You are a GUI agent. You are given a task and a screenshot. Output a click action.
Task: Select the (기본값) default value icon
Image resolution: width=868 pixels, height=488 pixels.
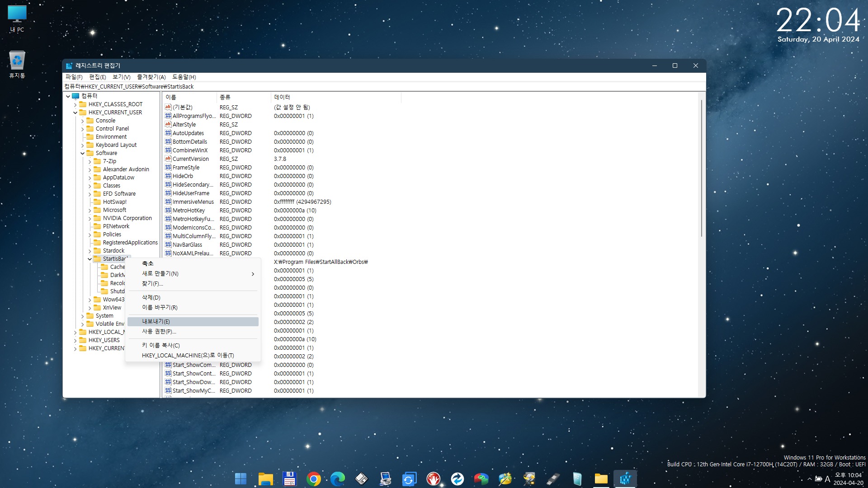pos(168,107)
